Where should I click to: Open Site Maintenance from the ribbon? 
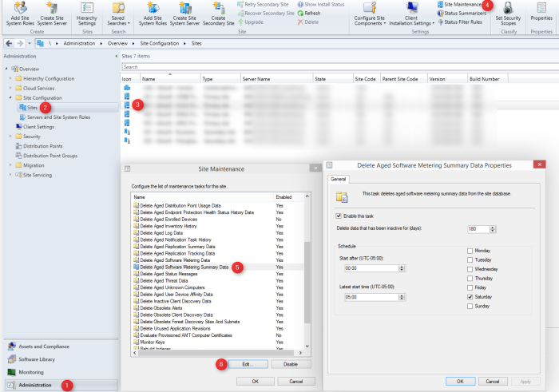[x=459, y=4]
